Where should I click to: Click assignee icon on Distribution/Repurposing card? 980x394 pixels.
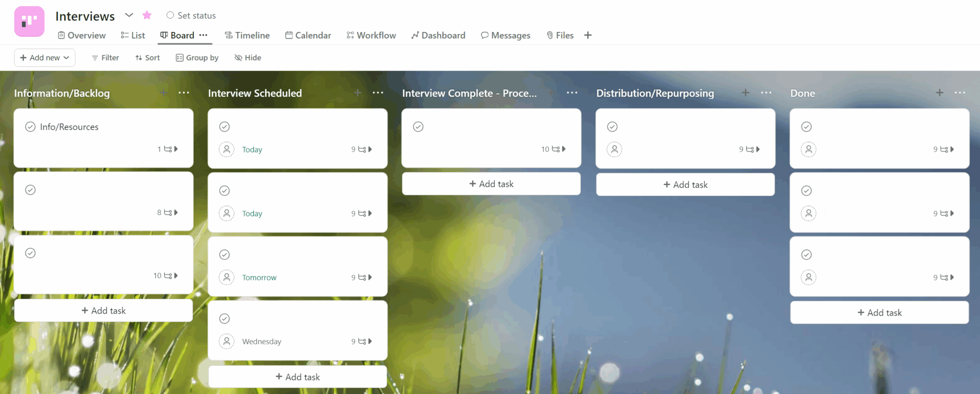[x=614, y=149]
